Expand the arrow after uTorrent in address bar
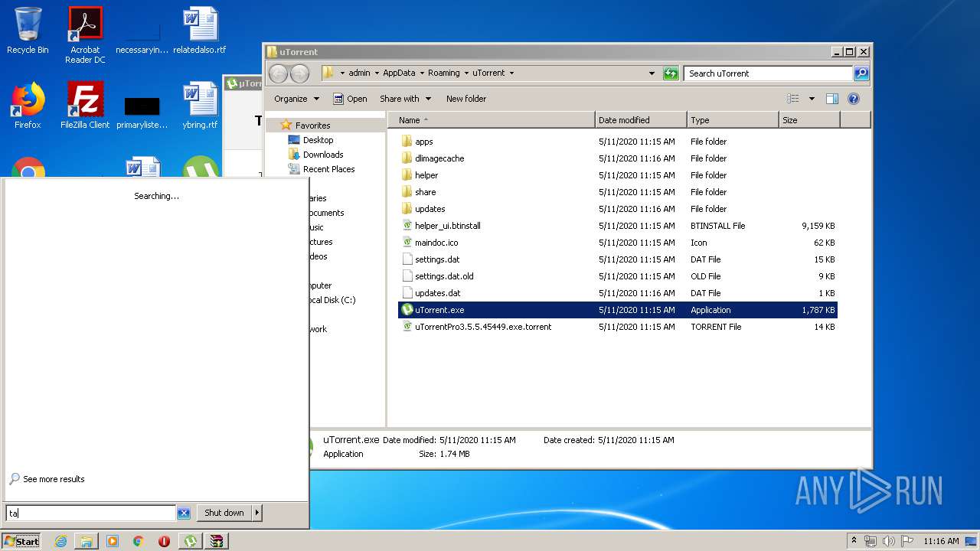 click(x=511, y=73)
